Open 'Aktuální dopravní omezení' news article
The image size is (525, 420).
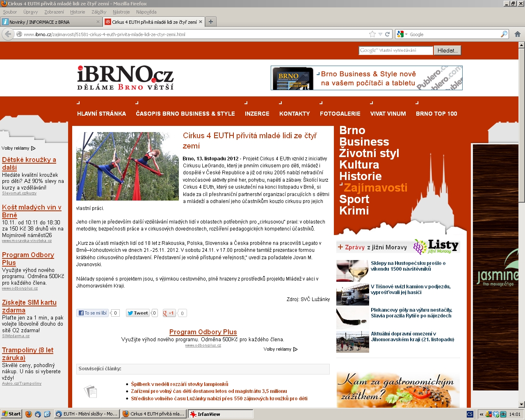pos(413,336)
